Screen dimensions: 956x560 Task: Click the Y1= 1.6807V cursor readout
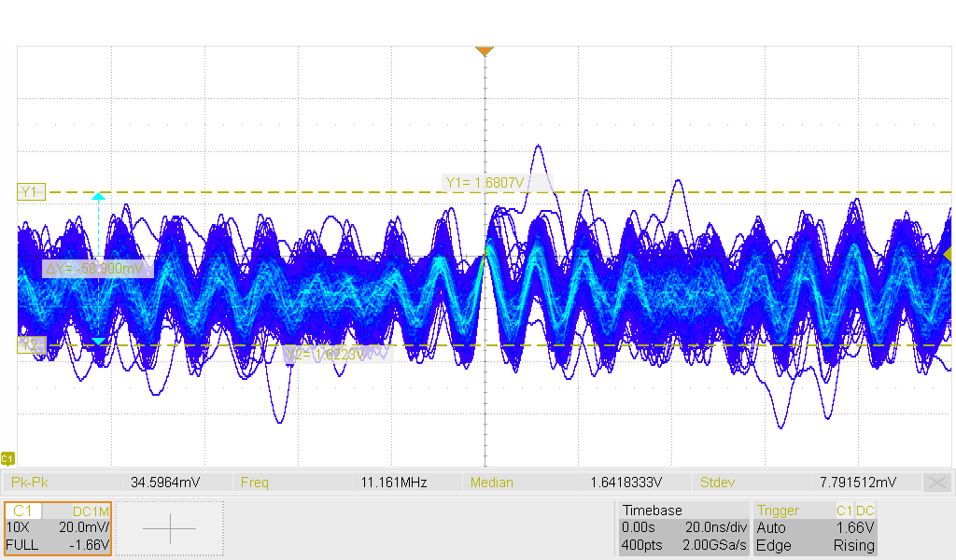click(x=496, y=182)
